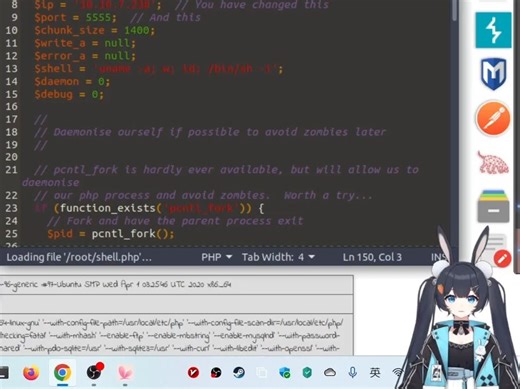Open the file drawer archive icon

[493, 206]
